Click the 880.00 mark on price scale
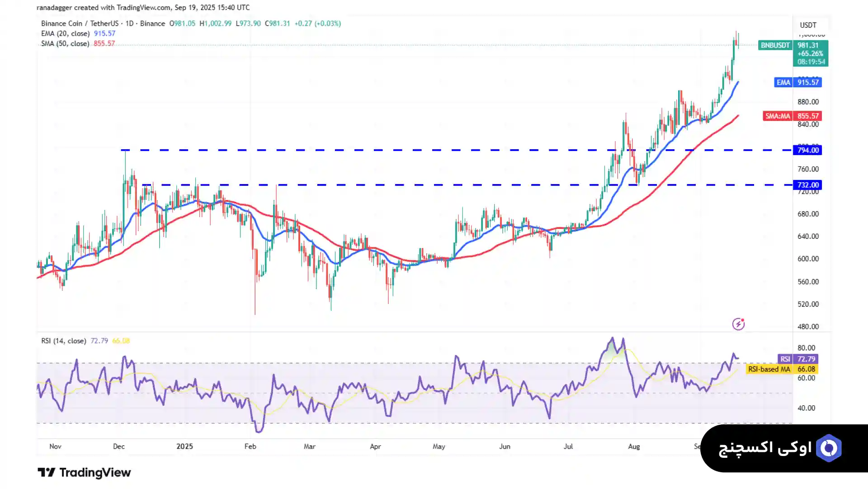Viewport: 868px width, 489px height. (x=807, y=102)
